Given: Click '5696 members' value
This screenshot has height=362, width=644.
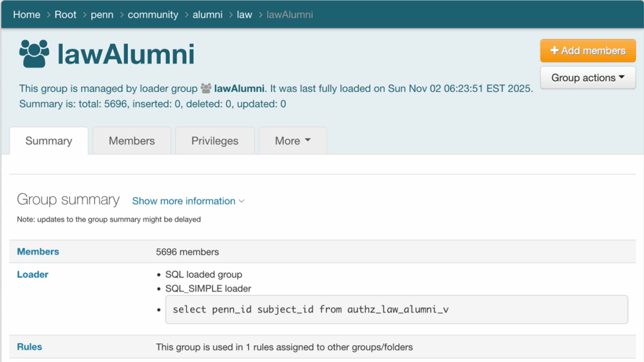Looking at the screenshot, I should click(x=187, y=252).
